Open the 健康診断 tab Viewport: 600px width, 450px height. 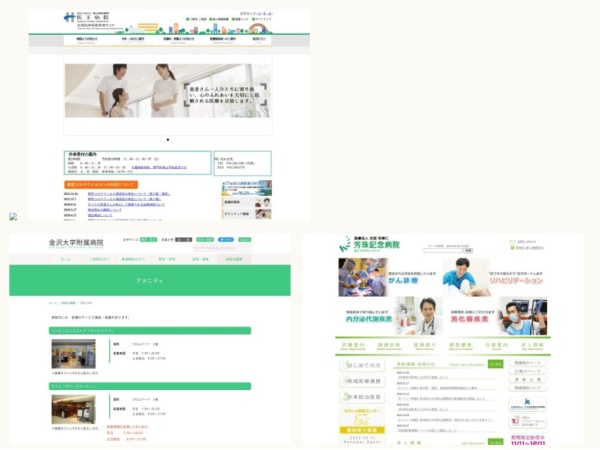click(389, 346)
